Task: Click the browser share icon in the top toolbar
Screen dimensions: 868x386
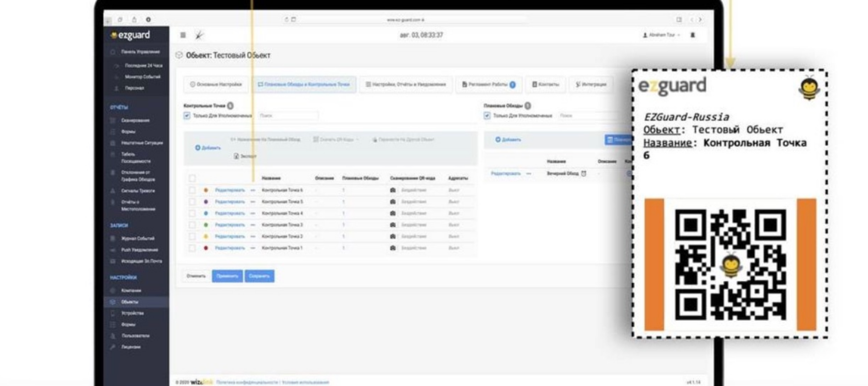Action: (x=134, y=20)
